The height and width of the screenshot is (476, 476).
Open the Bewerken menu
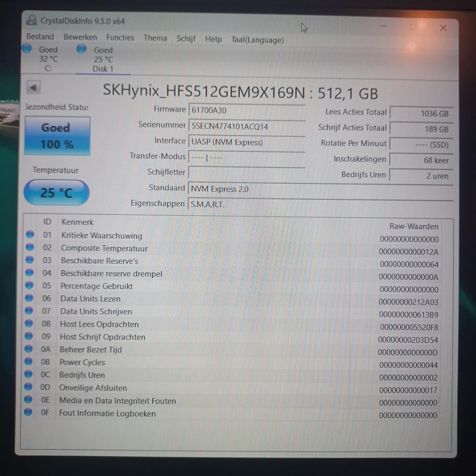coord(80,37)
